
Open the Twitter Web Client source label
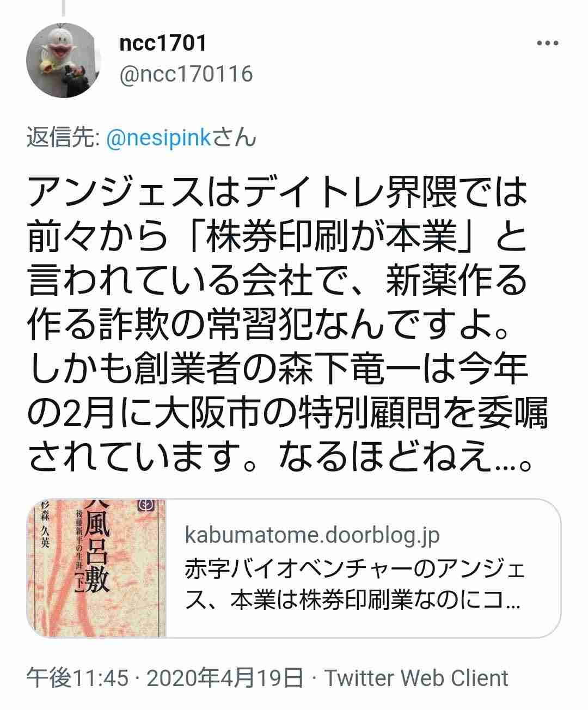click(x=416, y=678)
